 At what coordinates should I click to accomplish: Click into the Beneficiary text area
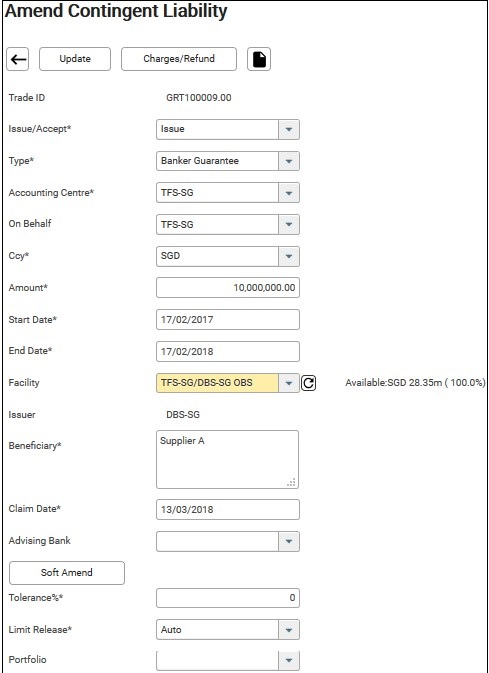point(228,460)
